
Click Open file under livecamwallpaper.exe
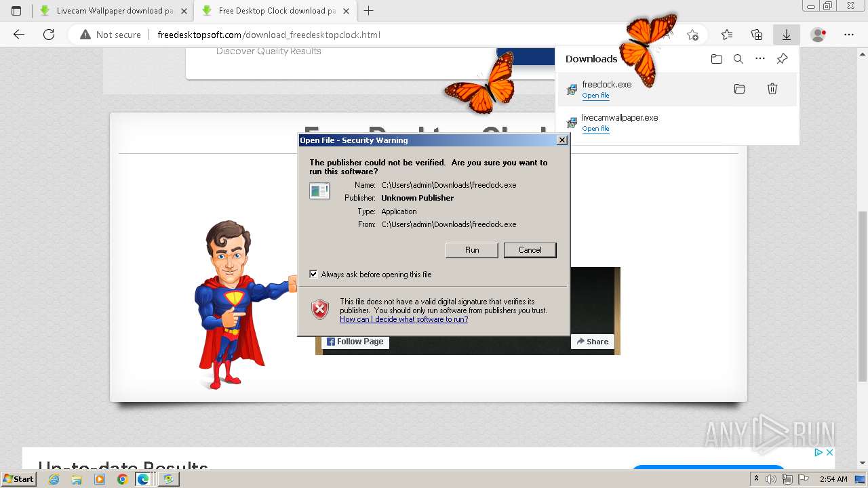[595, 129]
